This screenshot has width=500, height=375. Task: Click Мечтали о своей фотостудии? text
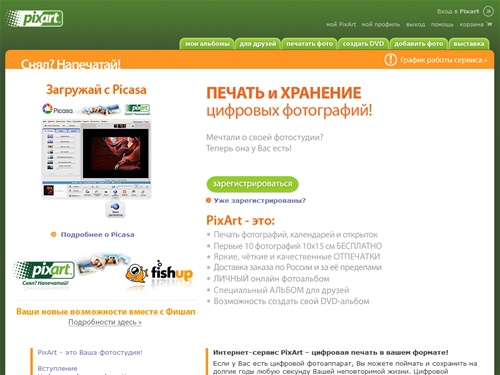pos(265,137)
